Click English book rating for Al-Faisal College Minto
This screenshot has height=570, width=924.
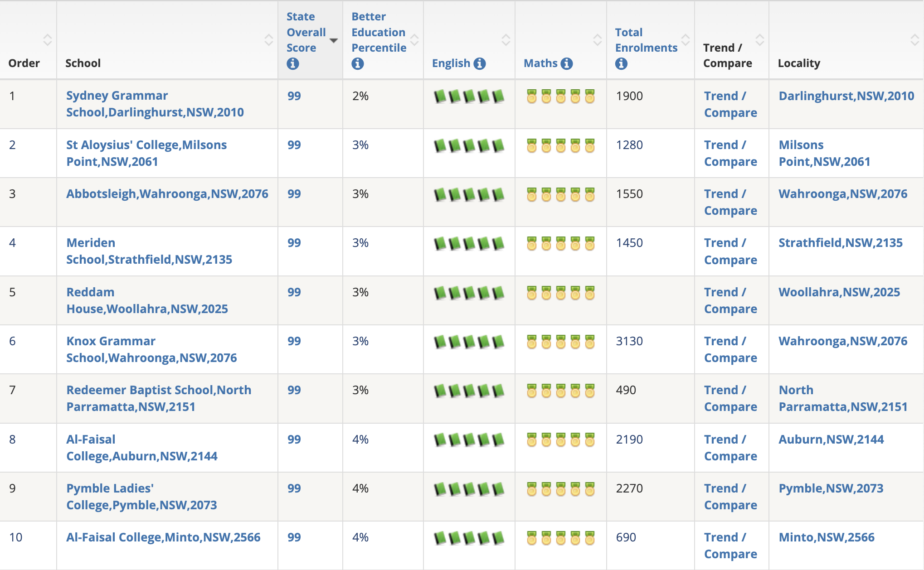click(x=469, y=538)
